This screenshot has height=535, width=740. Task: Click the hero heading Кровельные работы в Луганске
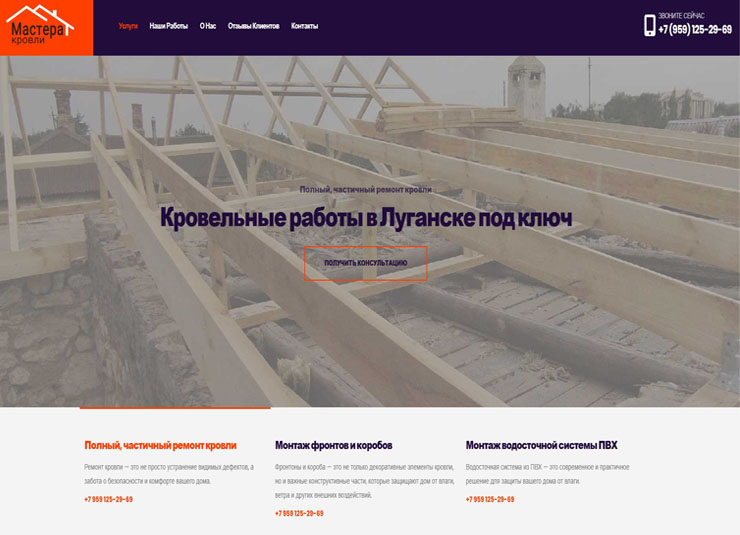(x=366, y=218)
